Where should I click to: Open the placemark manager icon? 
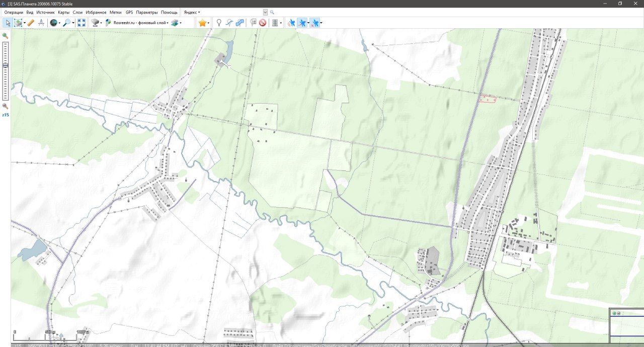click(x=253, y=23)
